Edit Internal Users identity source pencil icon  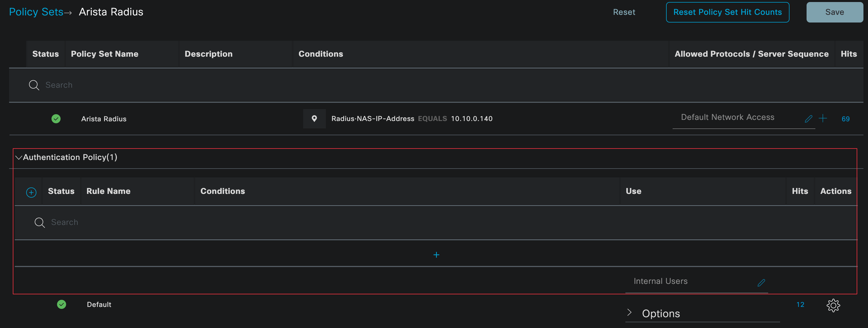(761, 283)
